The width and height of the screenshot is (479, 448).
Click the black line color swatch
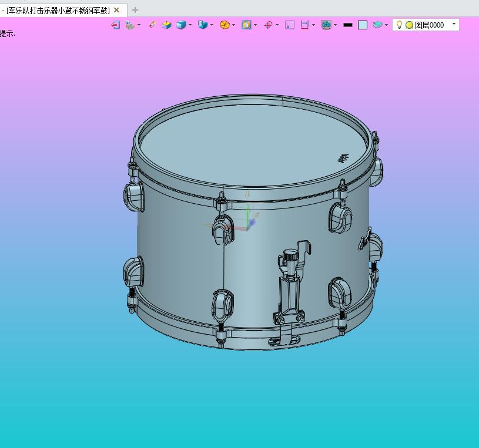tap(348, 25)
